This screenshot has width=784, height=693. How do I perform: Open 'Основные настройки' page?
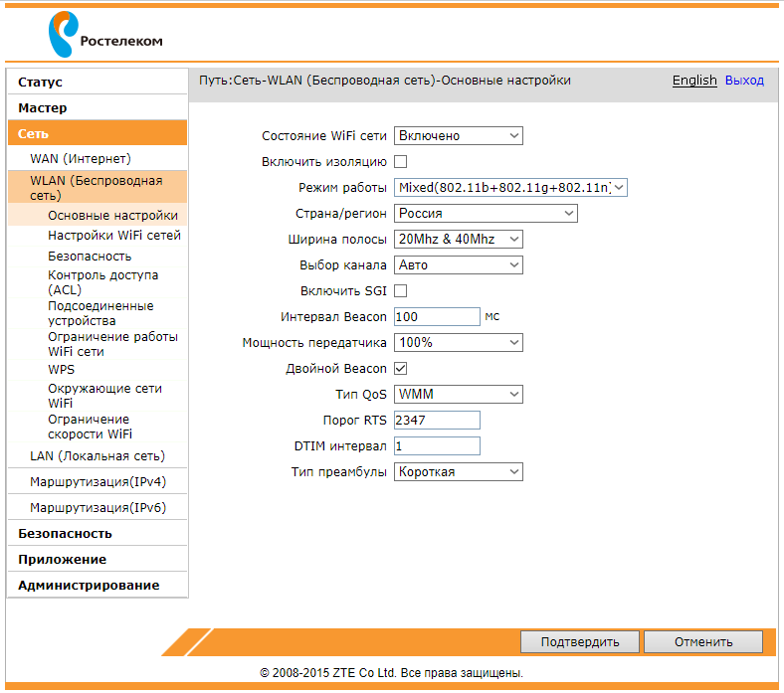pos(98,216)
